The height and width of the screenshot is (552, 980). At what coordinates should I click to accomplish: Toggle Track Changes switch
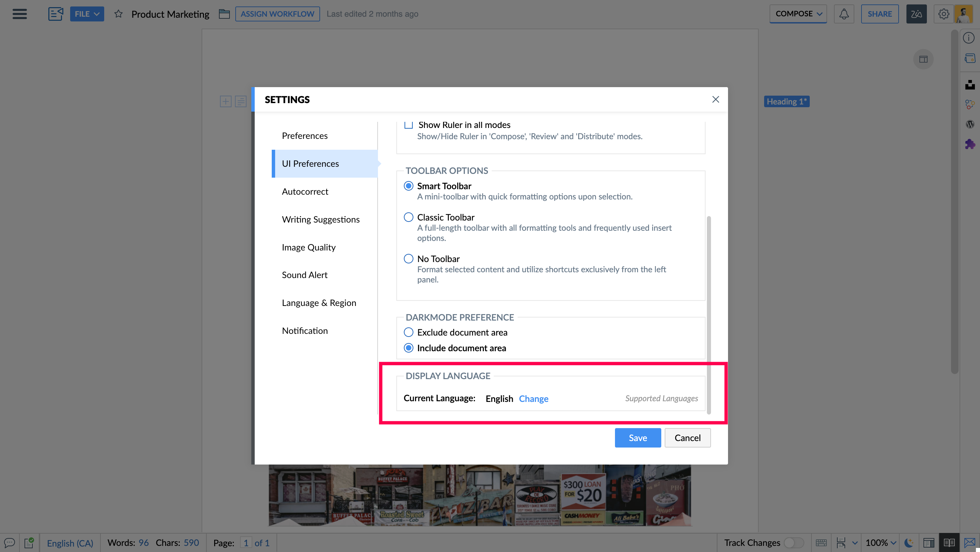coord(794,542)
